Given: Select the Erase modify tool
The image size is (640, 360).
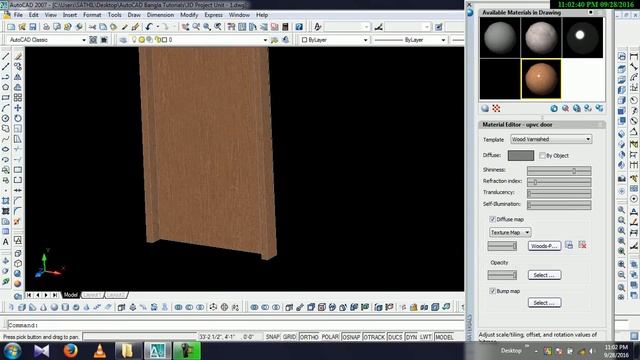Looking at the screenshot, I should click(18, 56).
